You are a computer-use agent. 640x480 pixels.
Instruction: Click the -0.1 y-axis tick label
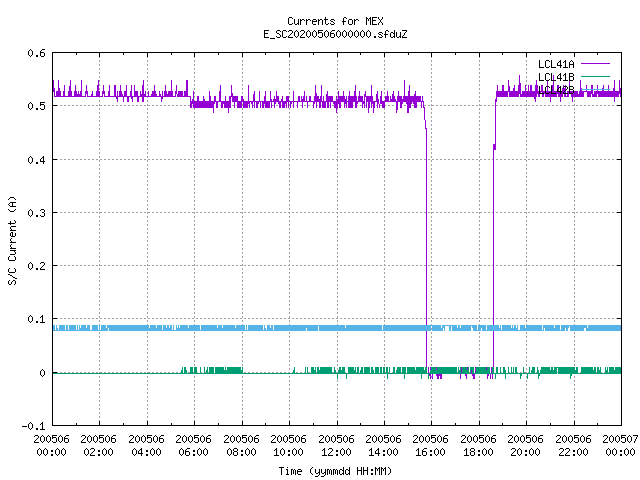tap(33, 426)
